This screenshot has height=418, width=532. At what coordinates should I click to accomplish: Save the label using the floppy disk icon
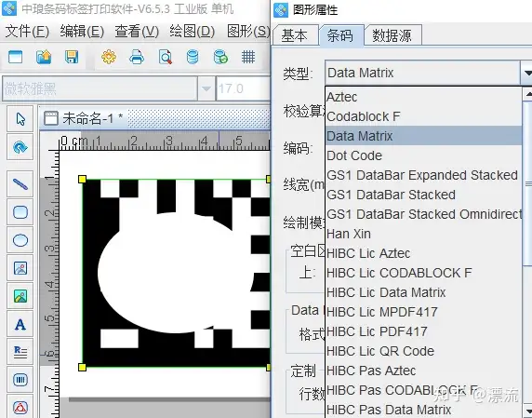pos(72,57)
